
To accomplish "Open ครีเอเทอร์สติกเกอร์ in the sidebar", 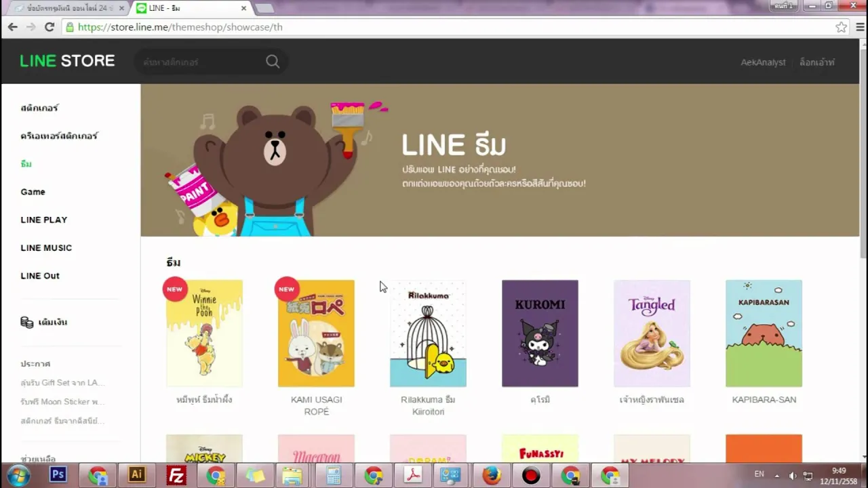I will click(59, 136).
